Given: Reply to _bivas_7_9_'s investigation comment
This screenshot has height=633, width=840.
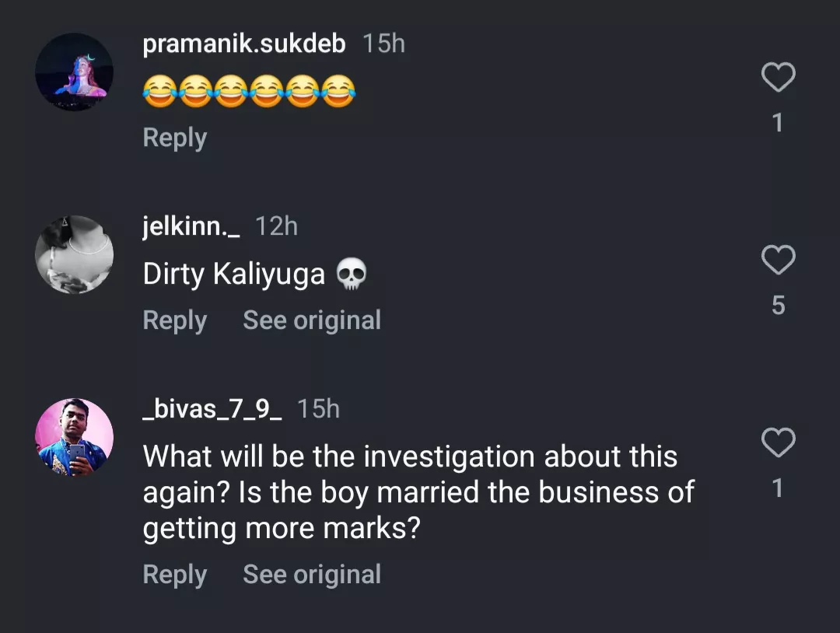Looking at the screenshot, I should pyautogui.click(x=175, y=575).
